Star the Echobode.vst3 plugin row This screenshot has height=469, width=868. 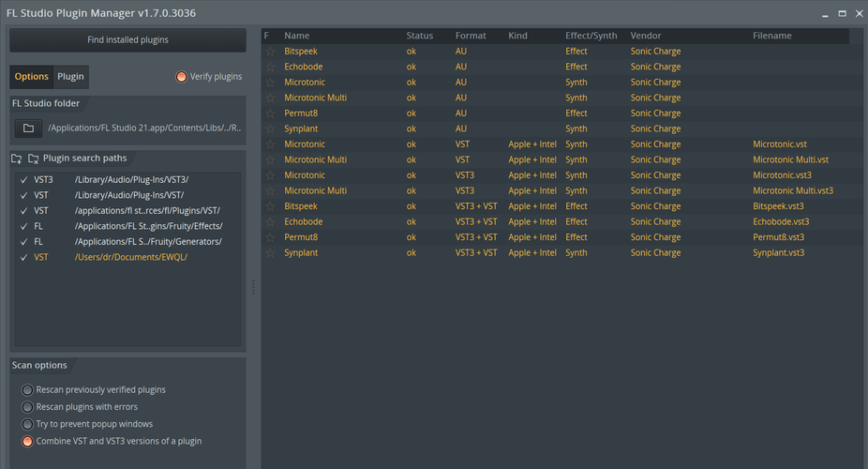(270, 222)
